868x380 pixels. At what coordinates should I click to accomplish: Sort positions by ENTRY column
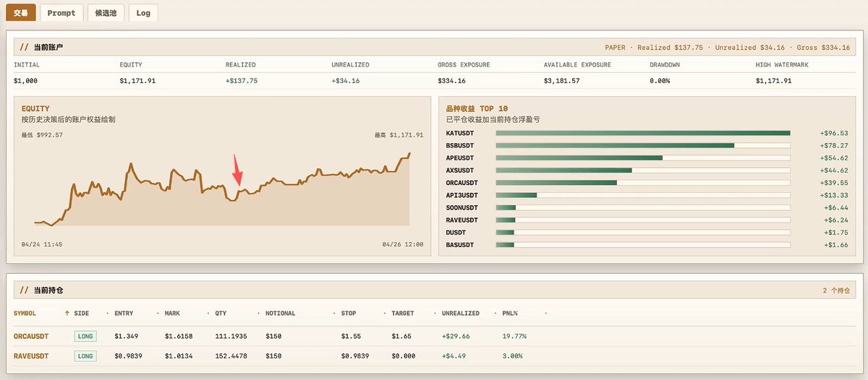(x=124, y=314)
